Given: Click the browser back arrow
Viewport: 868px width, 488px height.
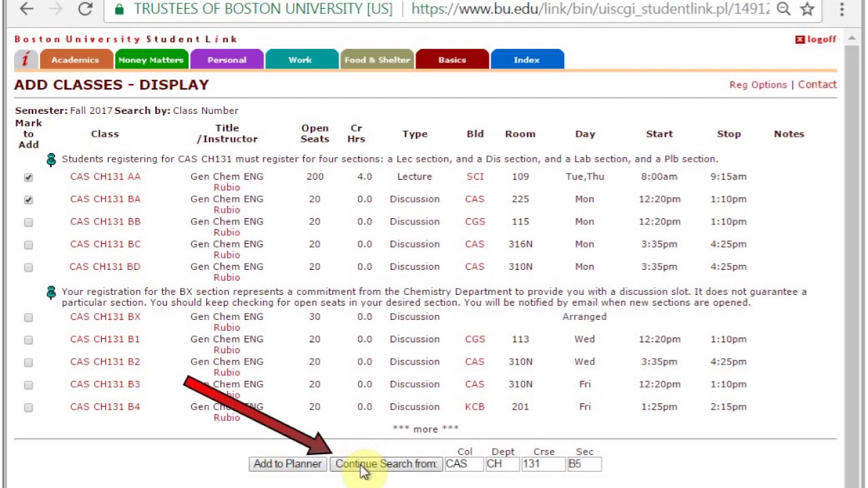Looking at the screenshot, I should (x=26, y=9).
